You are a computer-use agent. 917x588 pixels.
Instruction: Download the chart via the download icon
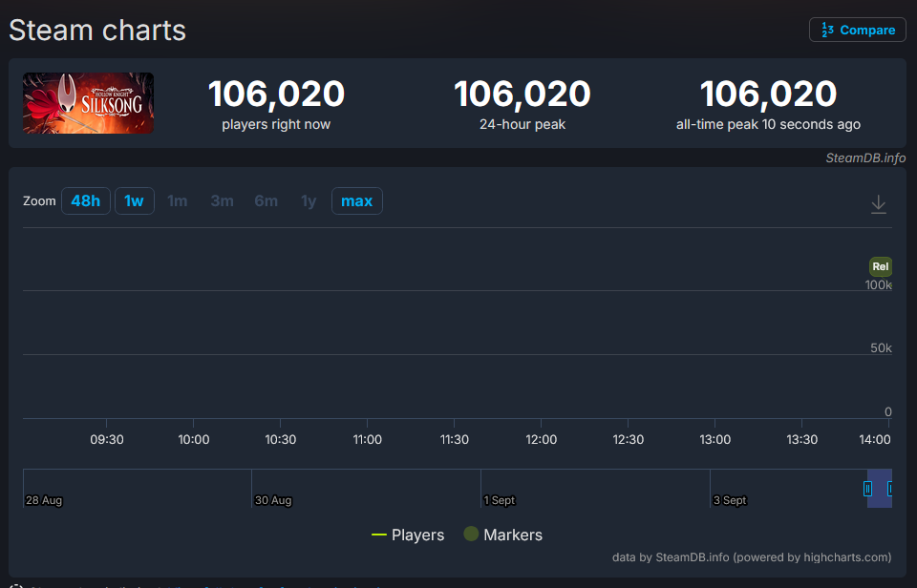point(879,204)
